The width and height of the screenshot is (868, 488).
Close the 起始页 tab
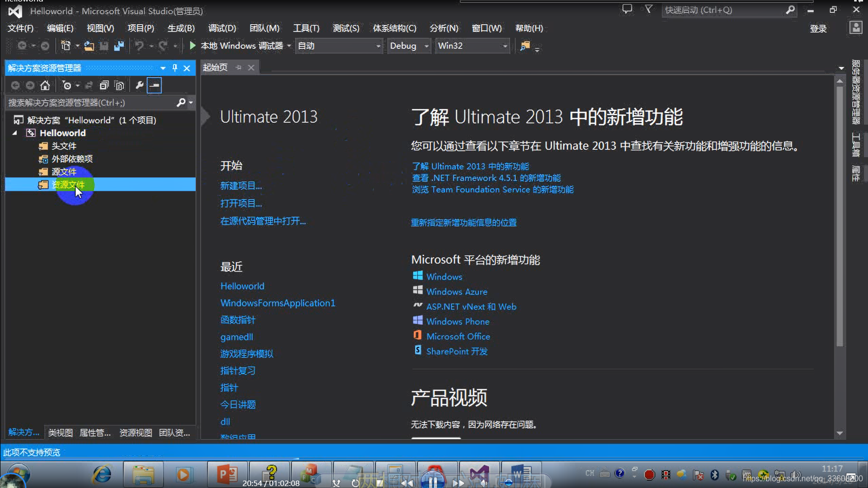[x=251, y=68]
